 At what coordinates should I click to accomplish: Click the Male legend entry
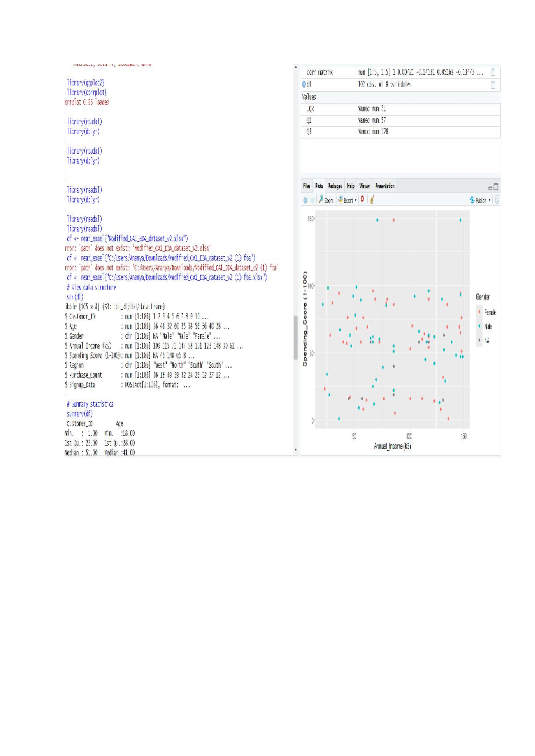[485, 327]
